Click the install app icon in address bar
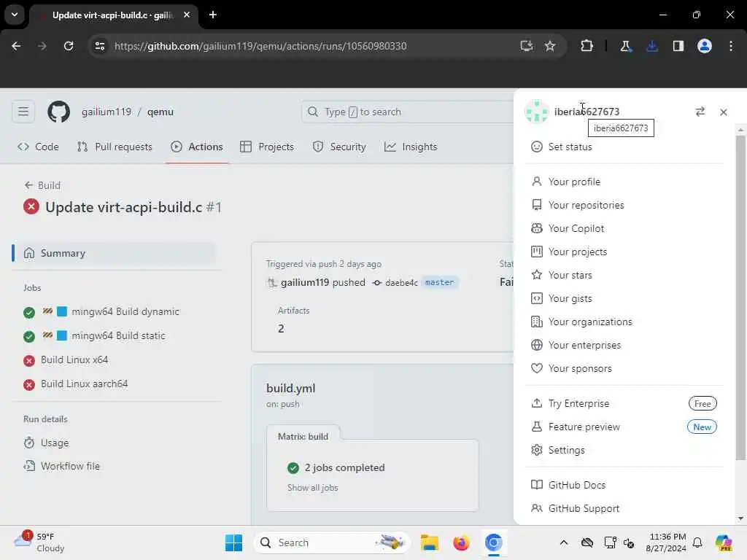 click(x=526, y=46)
